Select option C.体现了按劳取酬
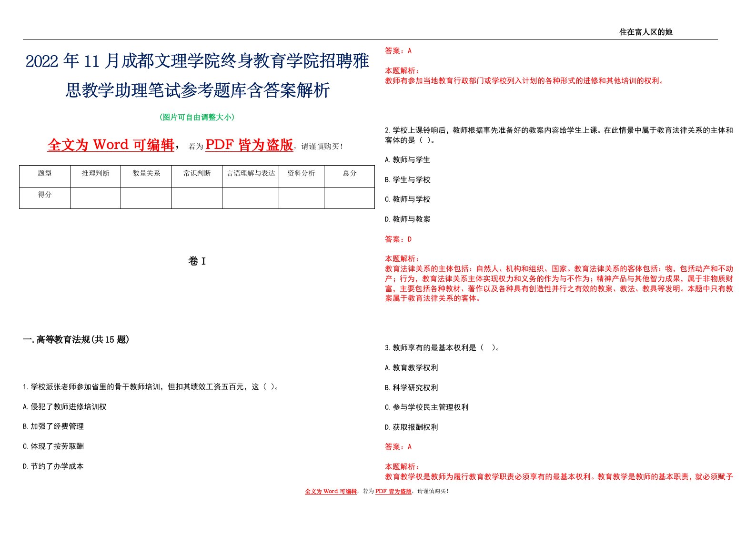The image size is (756, 534). tap(53, 446)
